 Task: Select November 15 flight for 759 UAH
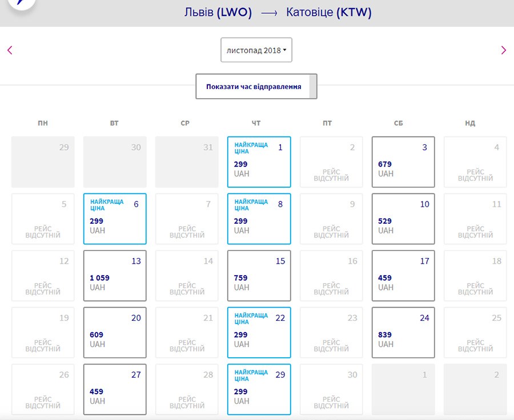tap(259, 276)
